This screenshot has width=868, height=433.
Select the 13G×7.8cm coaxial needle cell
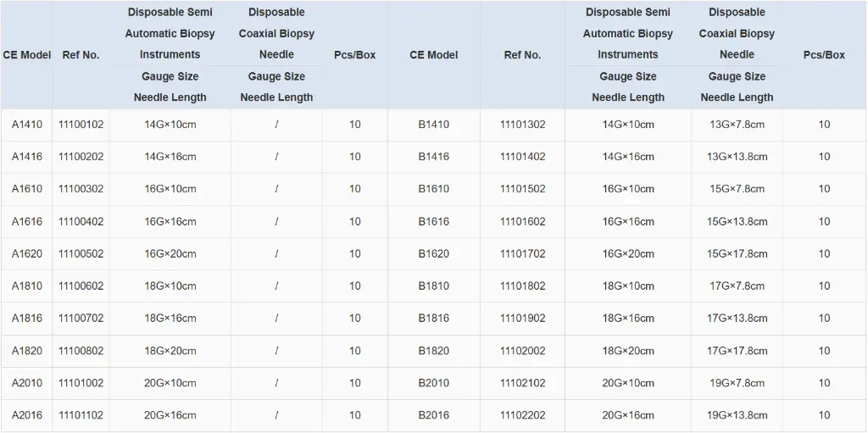(737, 125)
